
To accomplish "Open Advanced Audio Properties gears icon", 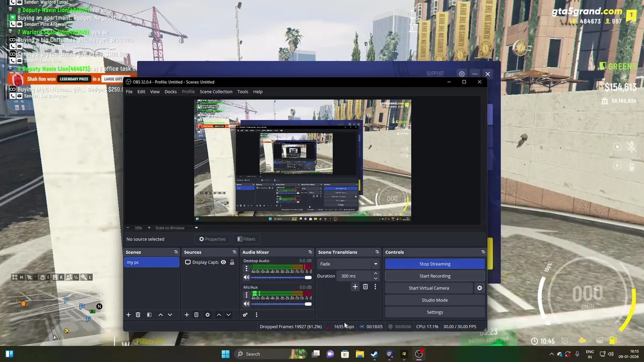I will pos(245,315).
